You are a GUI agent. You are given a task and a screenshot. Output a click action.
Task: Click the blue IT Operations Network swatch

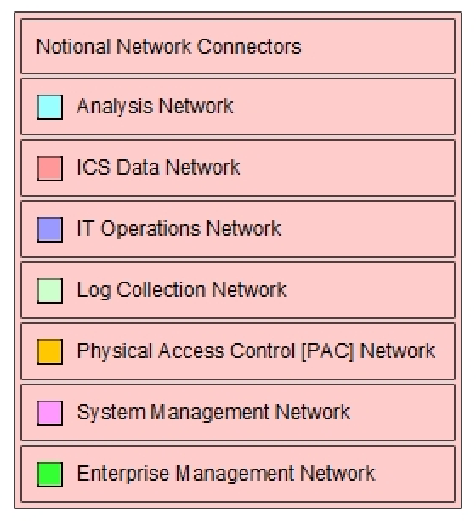(50, 230)
